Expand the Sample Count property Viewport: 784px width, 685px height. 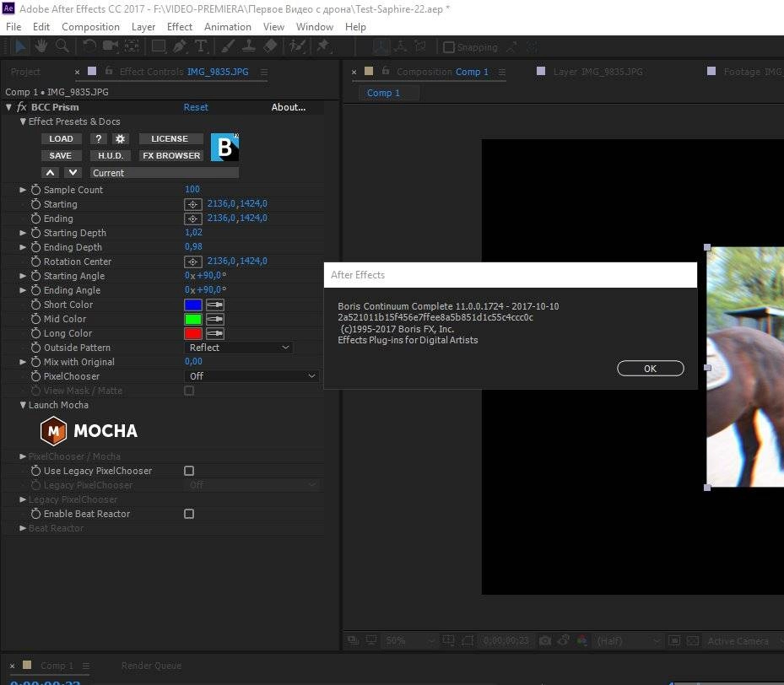(23, 190)
